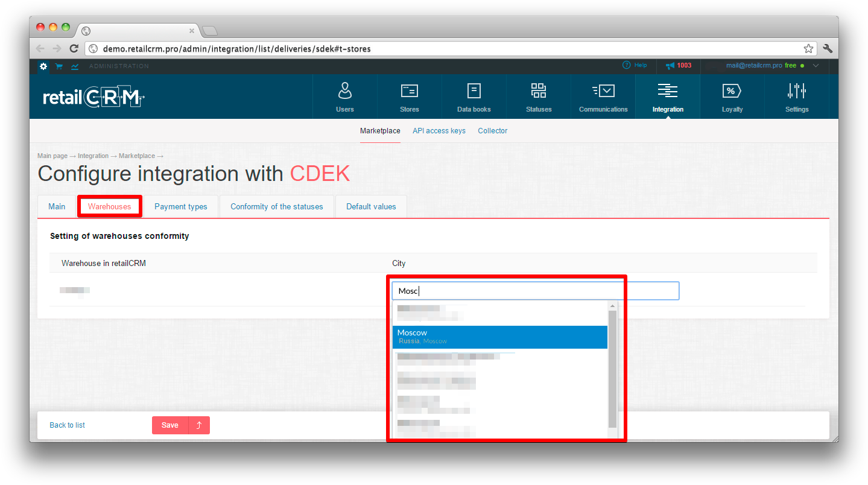Open the Payment types tab

click(181, 206)
